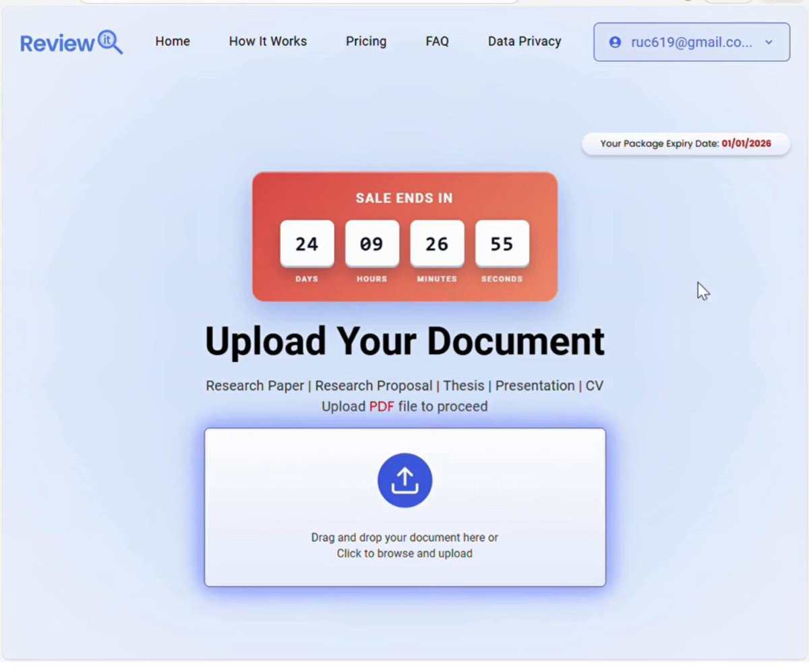The height and width of the screenshot is (672, 809).
Task: Click the 26 minutes countdown tile
Action: (x=437, y=243)
